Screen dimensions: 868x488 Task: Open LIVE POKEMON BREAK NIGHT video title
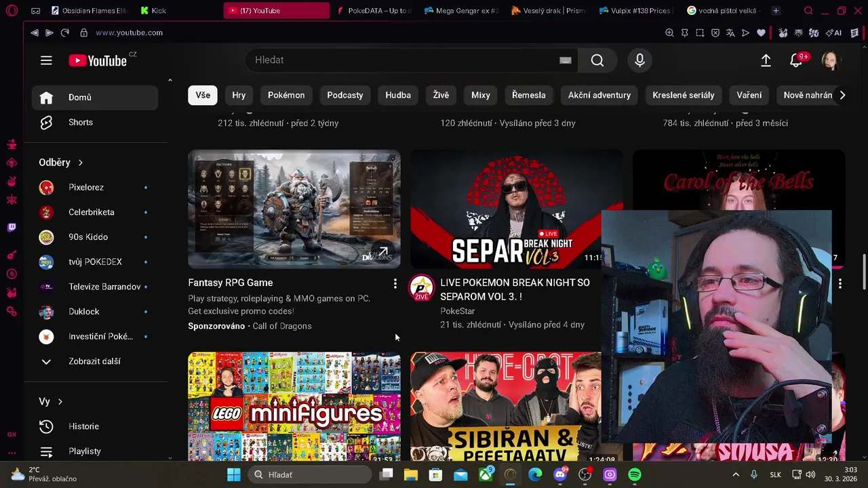pyautogui.click(x=515, y=289)
